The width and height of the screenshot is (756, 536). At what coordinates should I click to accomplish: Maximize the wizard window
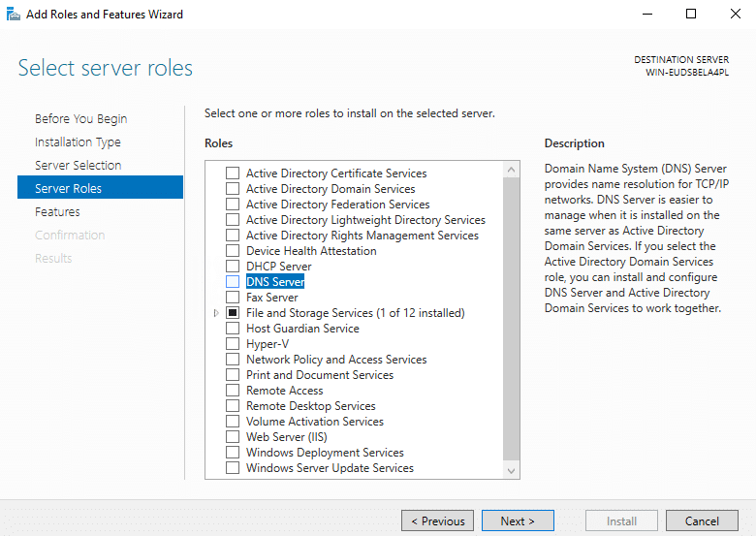(691, 15)
